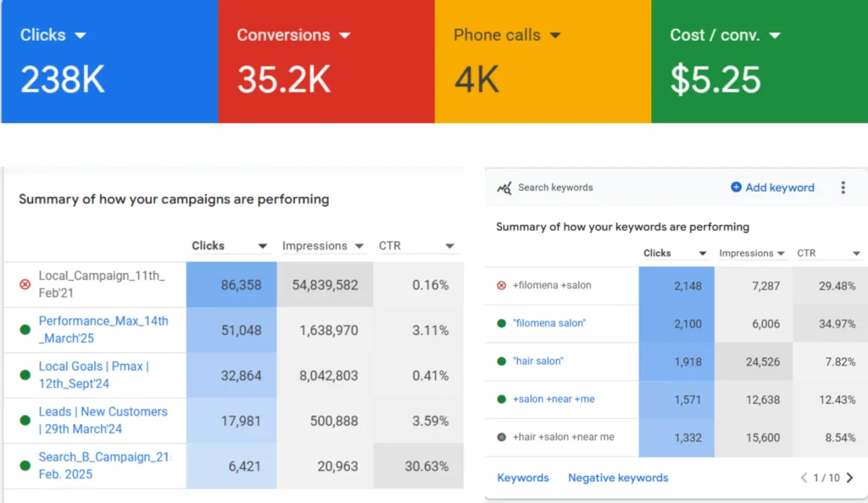Click the plus icon beside Add keyword
Screen dimensions: 868x503
[x=736, y=187]
